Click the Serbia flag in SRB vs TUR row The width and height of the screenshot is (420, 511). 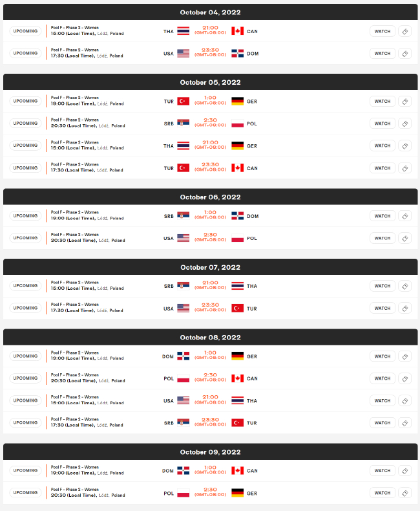coord(184,422)
